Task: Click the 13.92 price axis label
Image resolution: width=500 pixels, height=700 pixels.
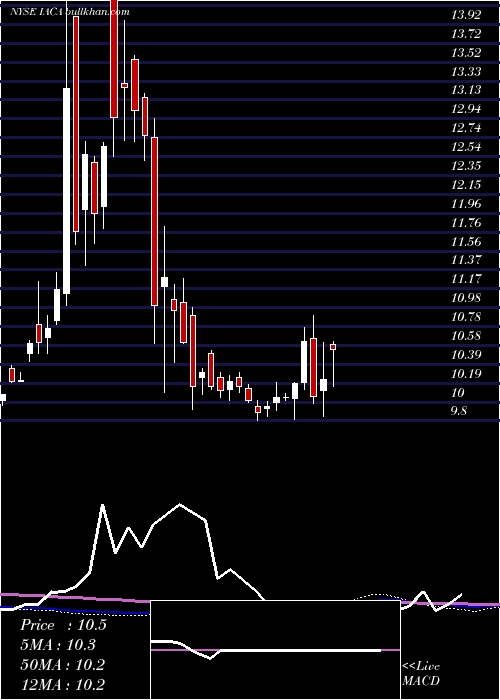Action: point(466,15)
